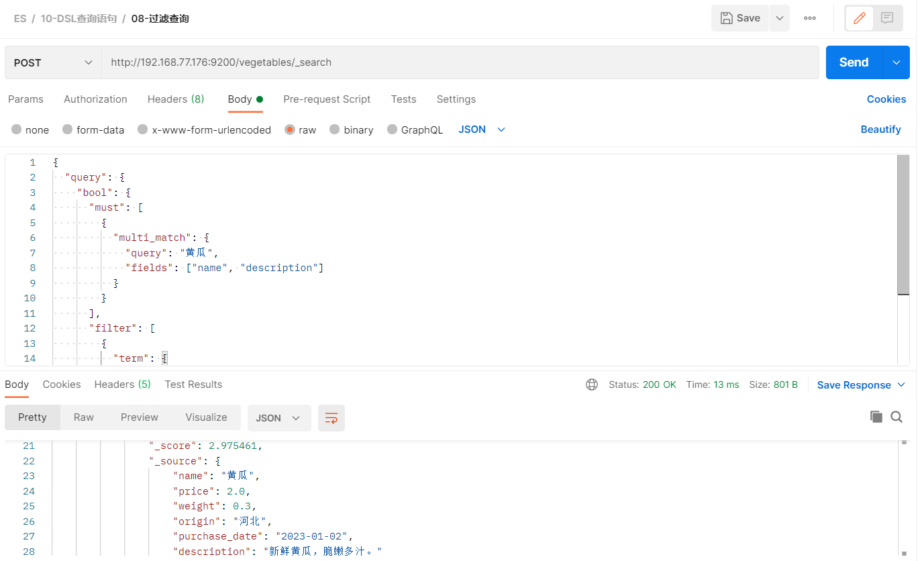
Task: Select the form-data body type
Action: point(93,130)
